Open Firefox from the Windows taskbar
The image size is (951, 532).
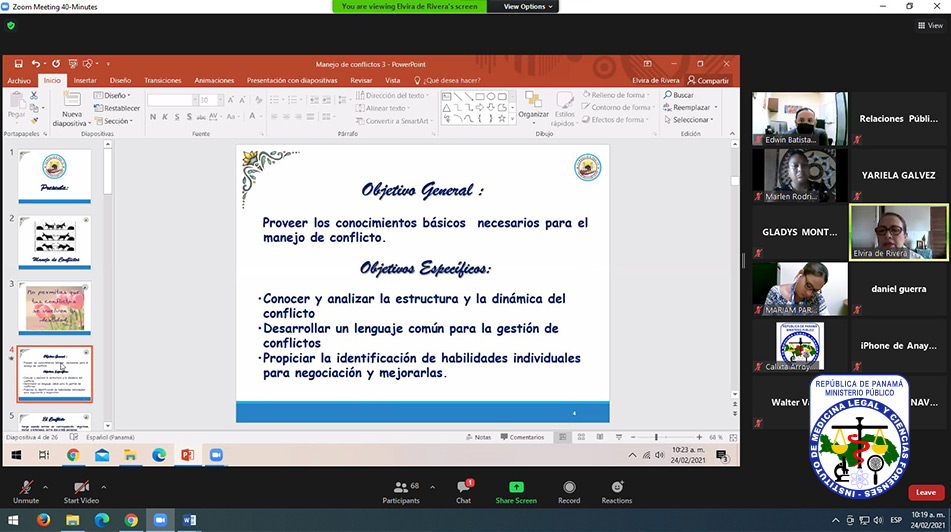tap(43, 520)
